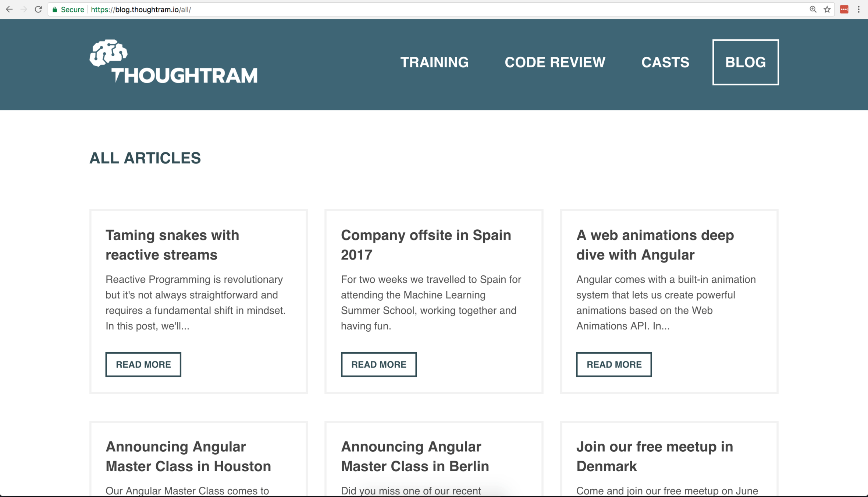Open Announcing Angular Master Class in Houston title
This screenshot has width=868, height=497.
pos(188,456)
